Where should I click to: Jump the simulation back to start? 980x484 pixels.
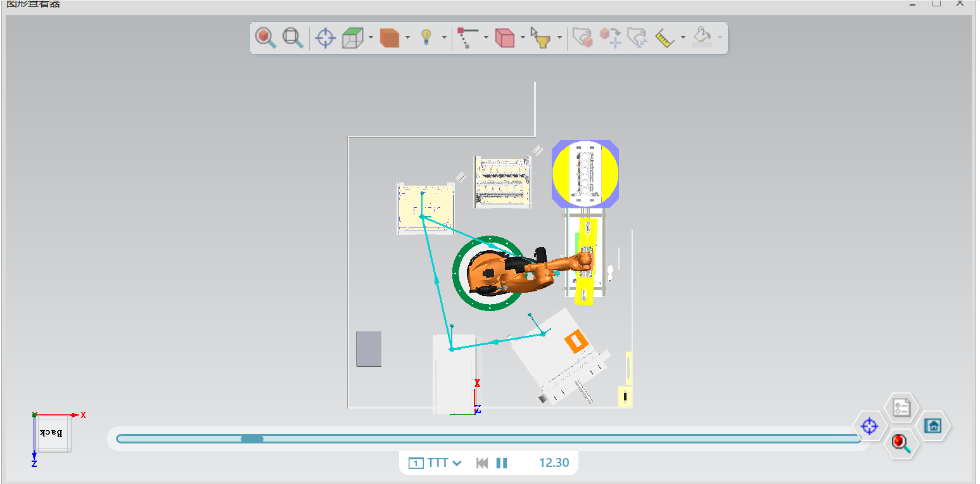click(x=482, y=463)
